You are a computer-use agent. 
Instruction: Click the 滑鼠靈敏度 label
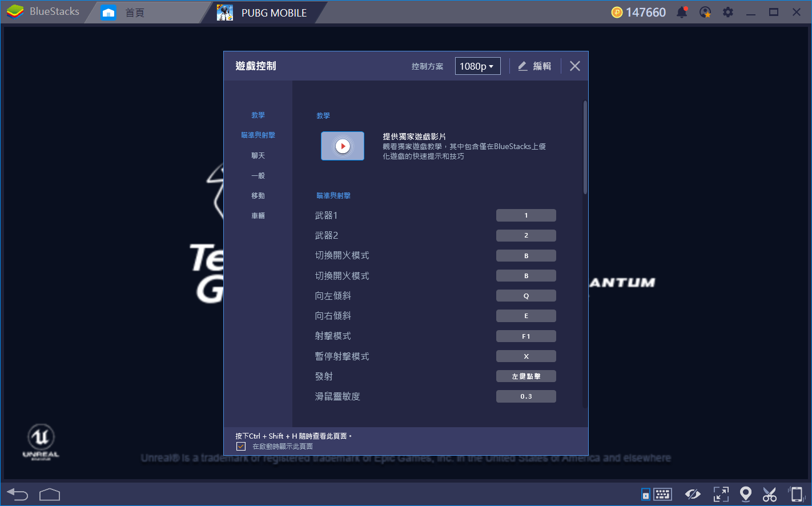pos(337,396)
